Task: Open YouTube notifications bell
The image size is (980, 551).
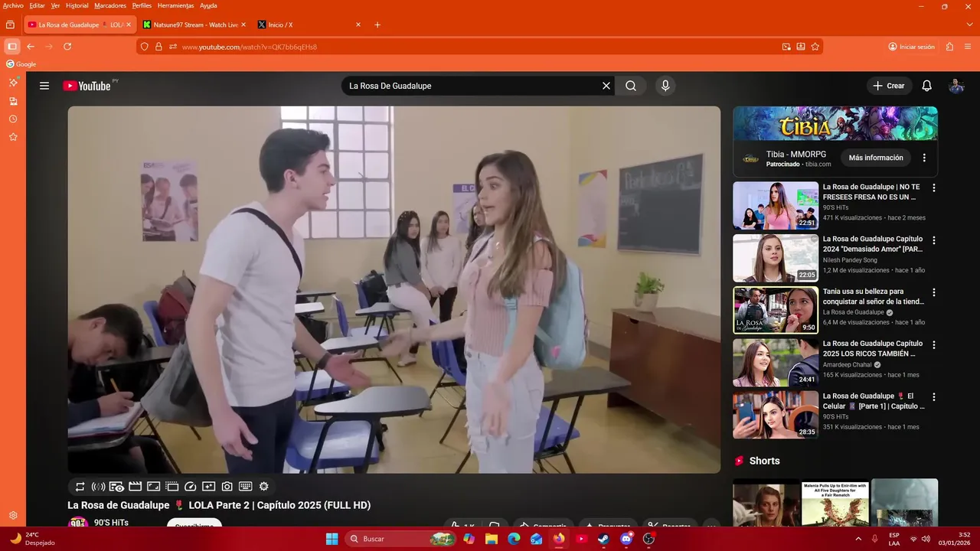Action: coord(926,86)
